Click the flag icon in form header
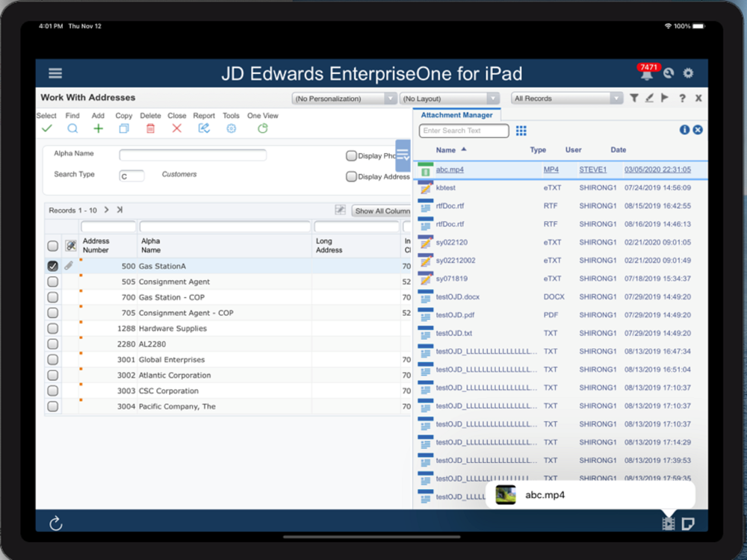This screenshot has width=747, height=560. coord(665,98)
